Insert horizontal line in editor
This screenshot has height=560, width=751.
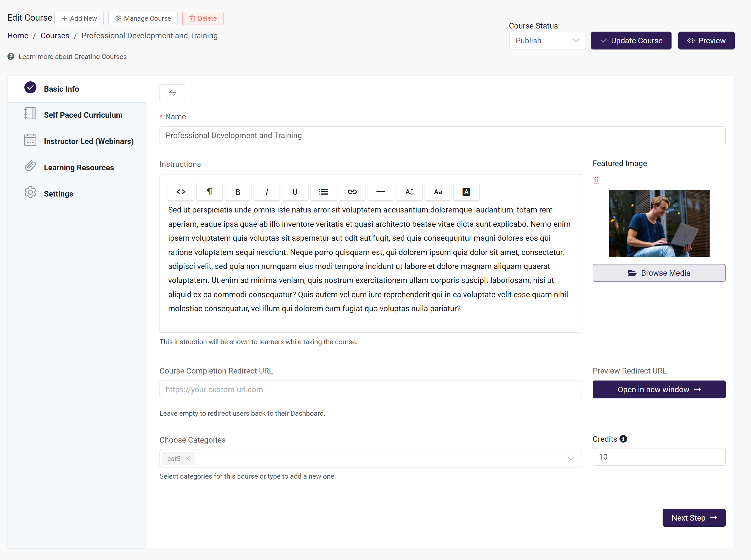(381, 192)
